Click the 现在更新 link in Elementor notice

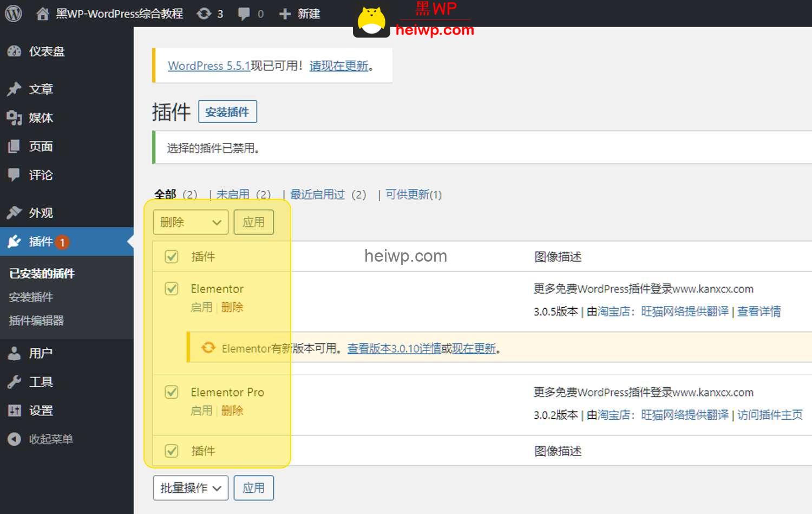point(474,348)
